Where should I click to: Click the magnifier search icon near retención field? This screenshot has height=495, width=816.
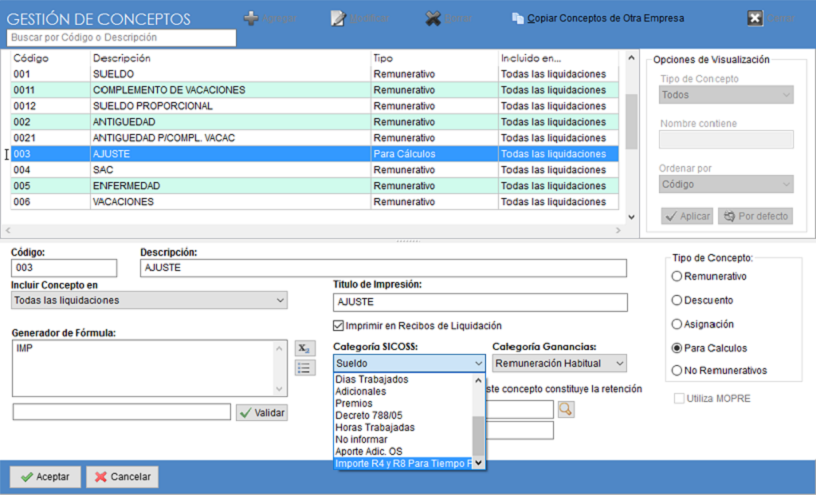(566, 409)
